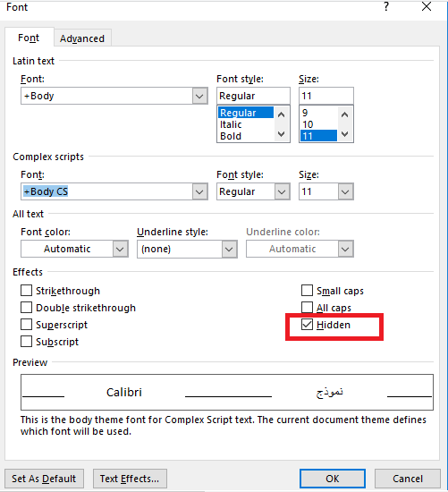
Task: Click the help question mark icon
Action: 386,6
